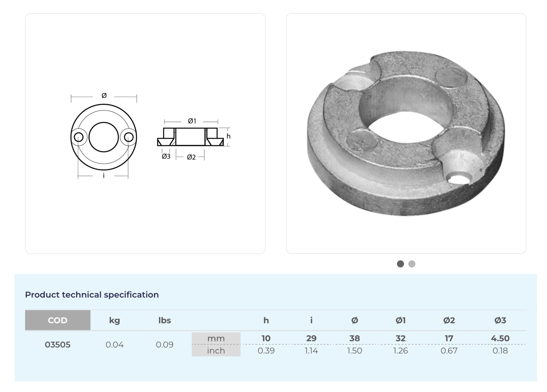Select the 0.04 kg weight value

[115, 344]
